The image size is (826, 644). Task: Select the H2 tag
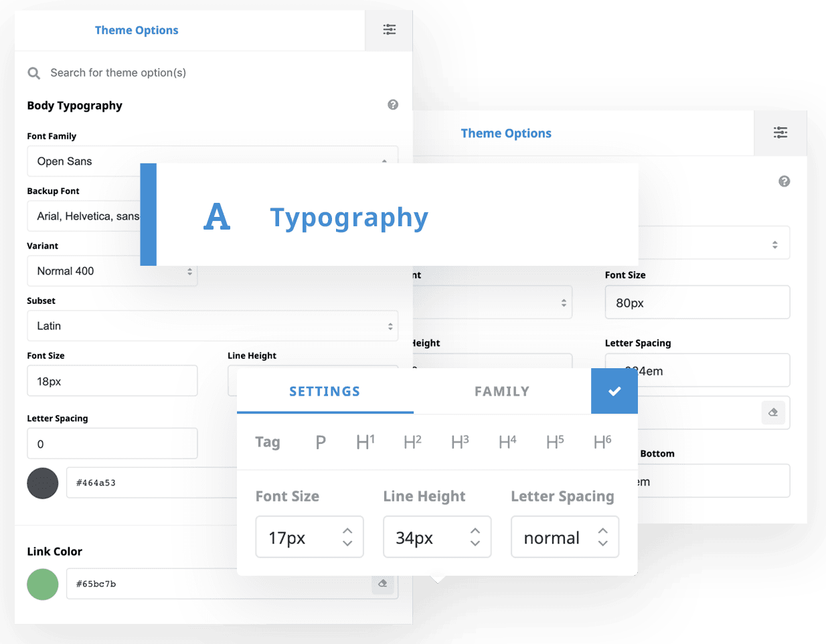(x=412, y=442)
